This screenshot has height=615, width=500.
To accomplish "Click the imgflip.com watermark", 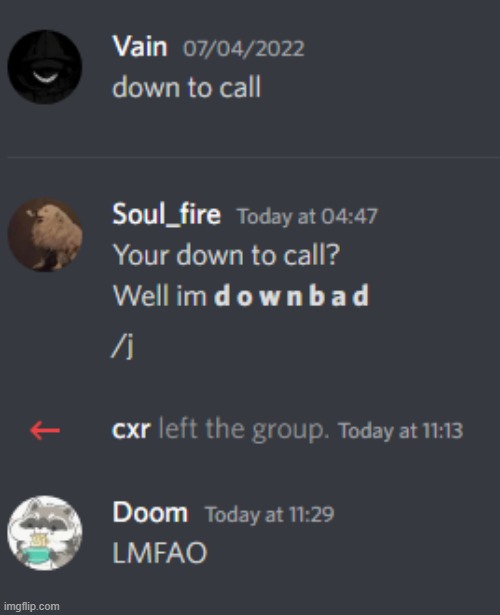I will [31, 606].
